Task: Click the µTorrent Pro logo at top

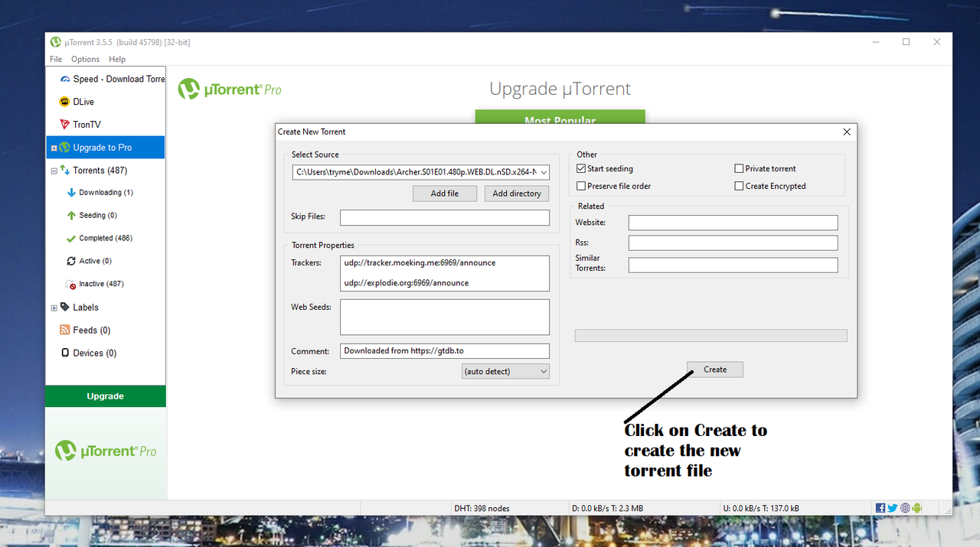Action: (230, 90)
